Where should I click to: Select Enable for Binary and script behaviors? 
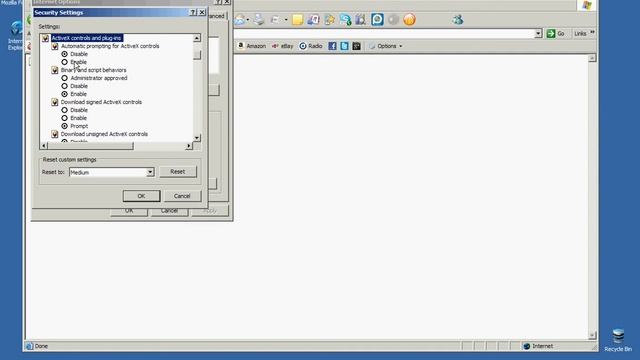click(x=64, y=94)
